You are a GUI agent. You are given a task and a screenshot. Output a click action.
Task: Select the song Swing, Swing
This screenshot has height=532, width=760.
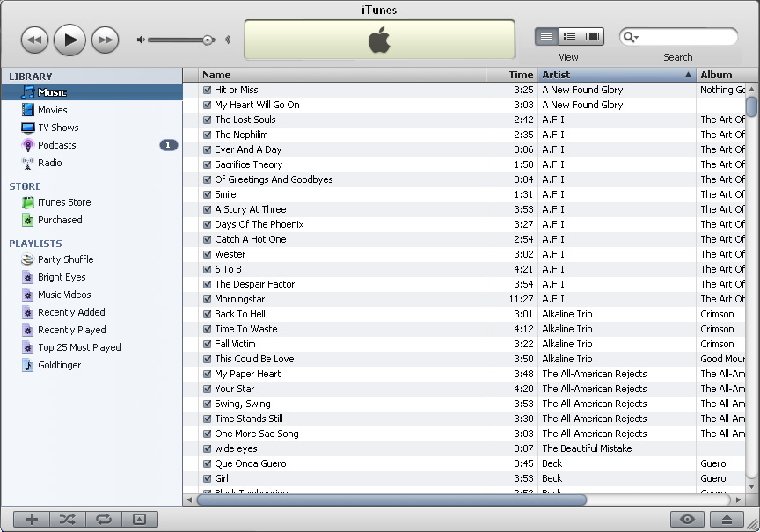pyautogui.click(x=243, y=404)
